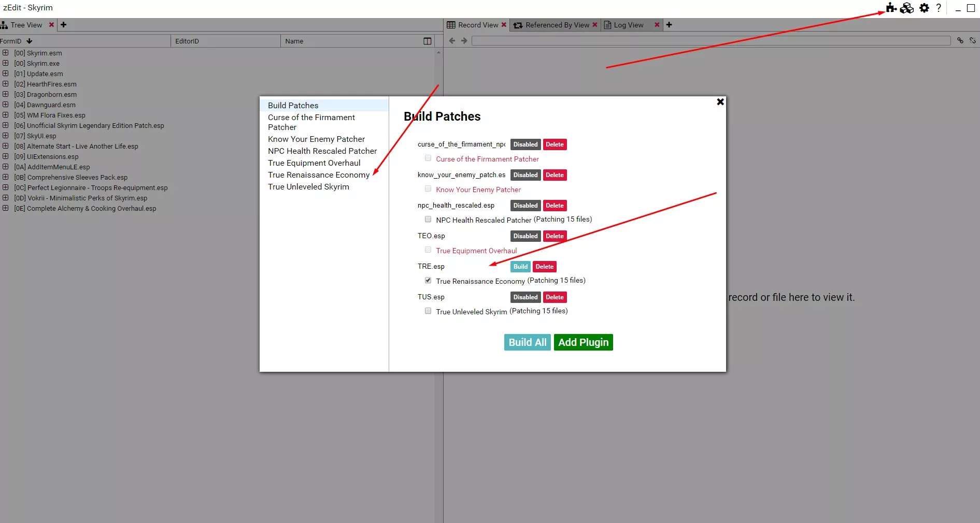Open the settings gear icon
This screenshot has width=980, height=523.
[x=924, y=8]
